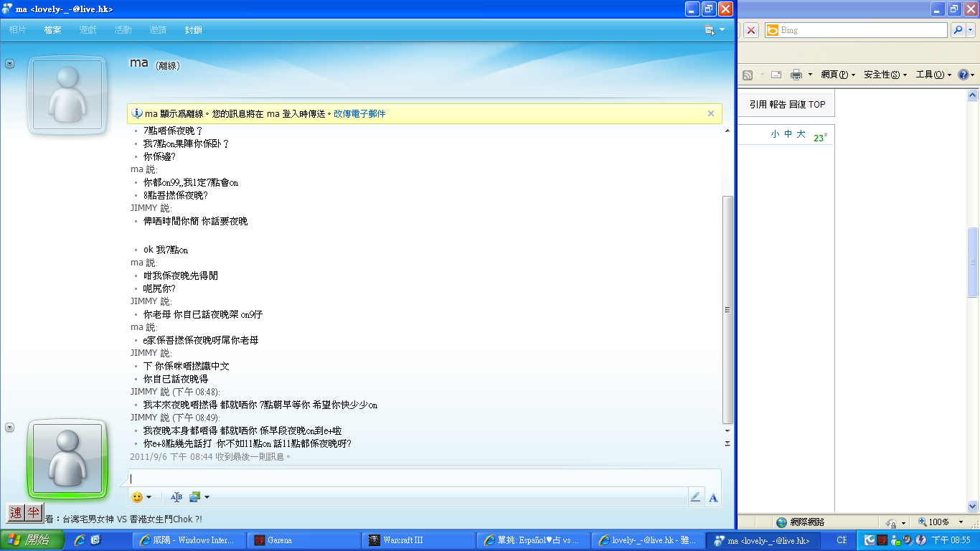Click the TOP link on the web page
This screenshot has width=980, height=551.
point(817,104)
